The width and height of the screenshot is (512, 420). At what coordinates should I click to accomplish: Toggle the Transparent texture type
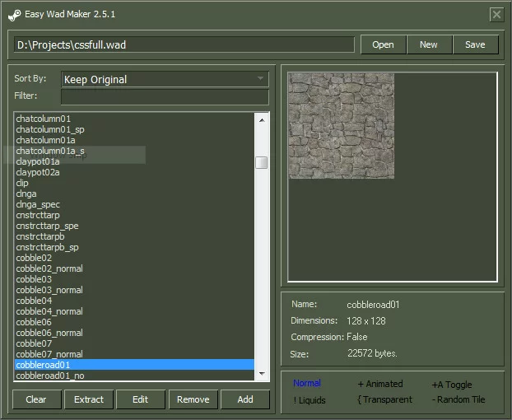[x=384, y=400]
